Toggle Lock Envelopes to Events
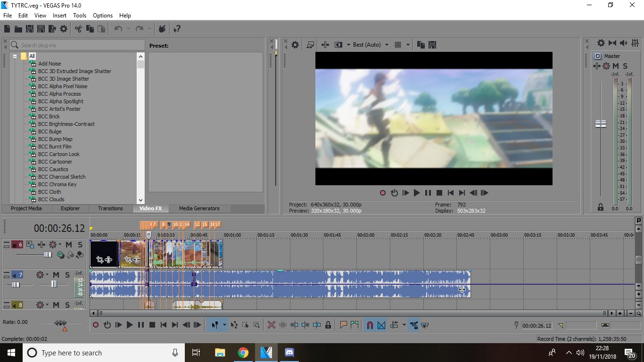The image size is (644, 362). pos(414,325)
